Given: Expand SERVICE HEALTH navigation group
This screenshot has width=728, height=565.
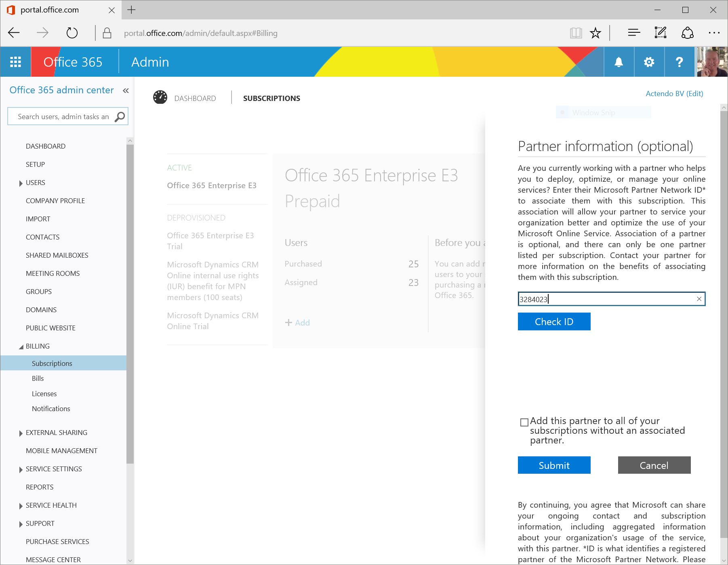Looking at the screenshot, I should click(x=21, y=506).
